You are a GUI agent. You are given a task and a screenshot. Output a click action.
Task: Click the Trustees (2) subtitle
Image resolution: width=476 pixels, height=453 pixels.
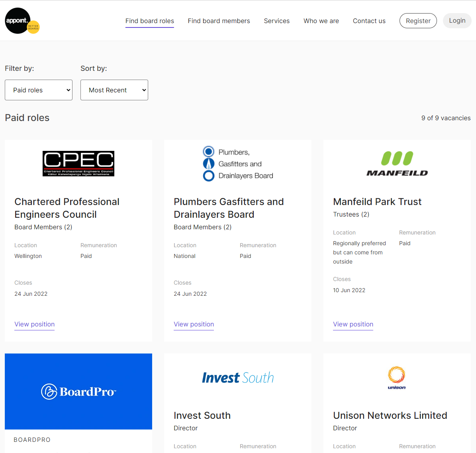(x=351, y=214)
